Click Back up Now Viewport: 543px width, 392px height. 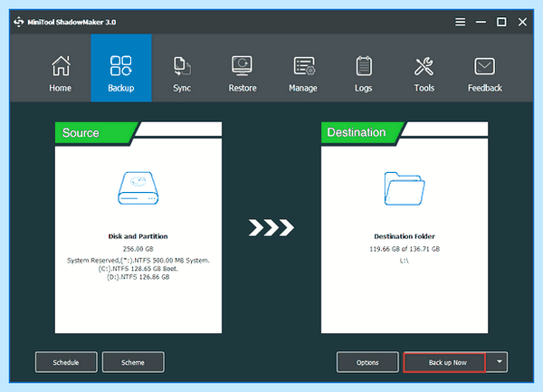pos(444,362)
